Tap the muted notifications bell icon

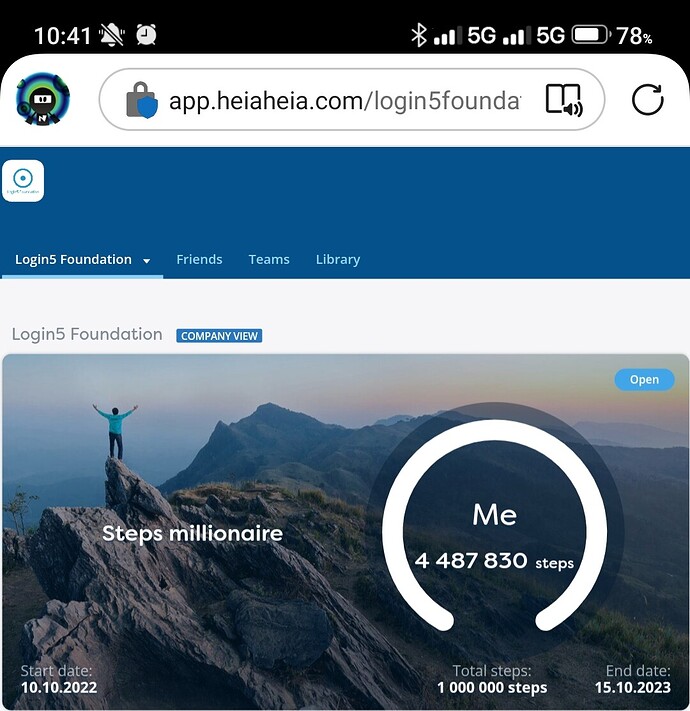112,35
